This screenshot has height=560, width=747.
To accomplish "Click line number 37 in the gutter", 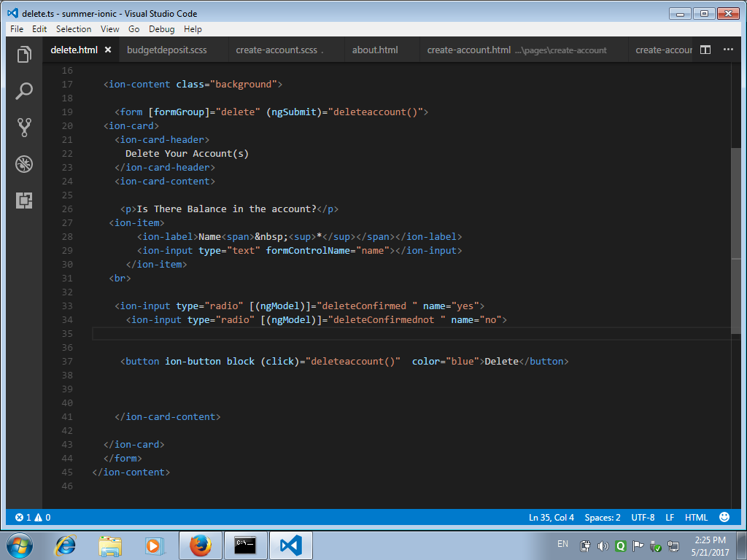I will click(67, 361).
